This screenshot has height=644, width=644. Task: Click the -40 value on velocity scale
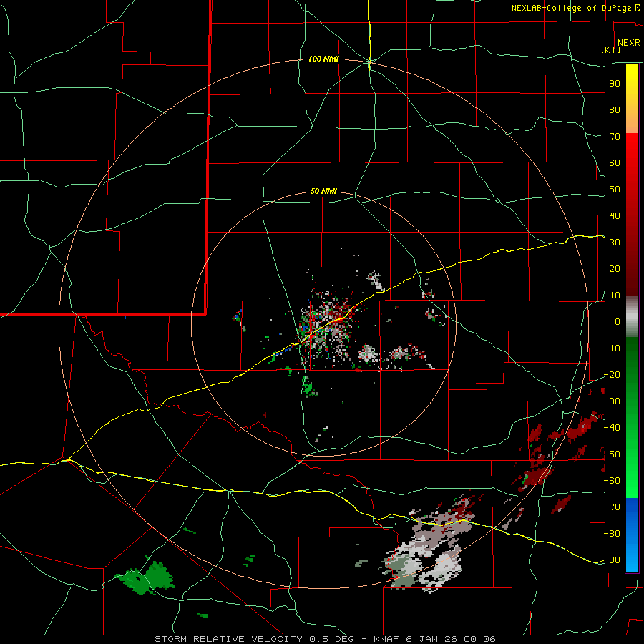[612, 428]
